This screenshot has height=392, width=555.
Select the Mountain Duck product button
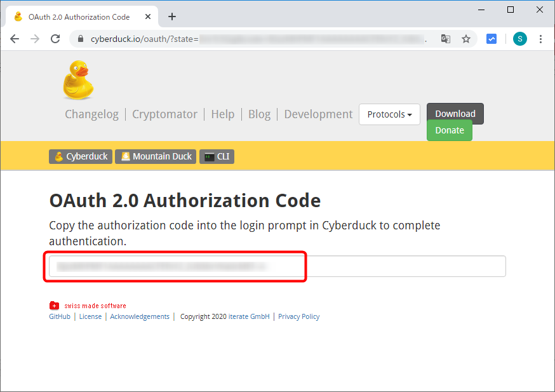[156, 156]
